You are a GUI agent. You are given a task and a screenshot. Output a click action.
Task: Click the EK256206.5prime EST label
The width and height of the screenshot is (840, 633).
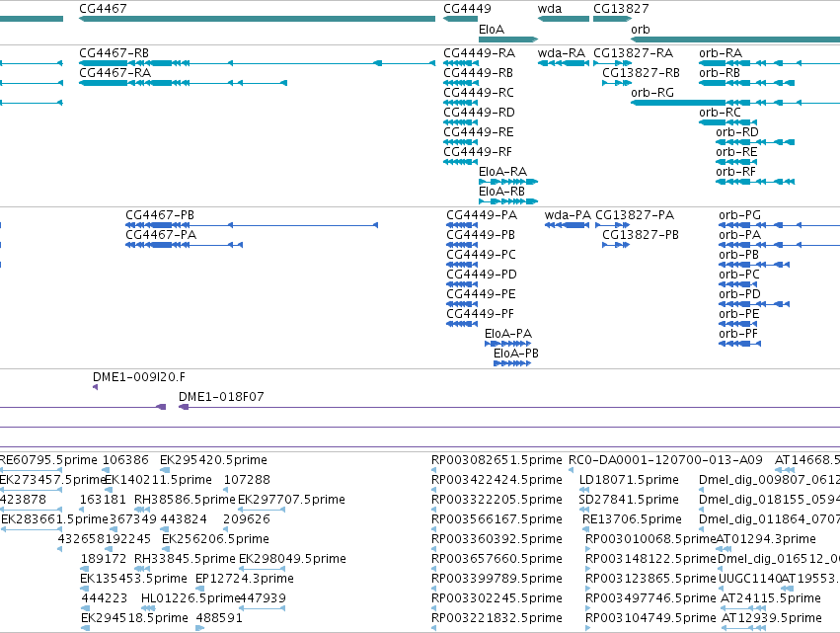pos(215,539)
